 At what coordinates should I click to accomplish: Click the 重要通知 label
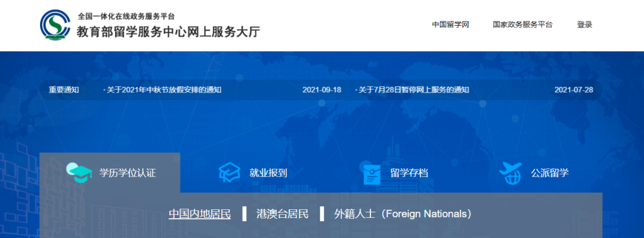[64, 89]
